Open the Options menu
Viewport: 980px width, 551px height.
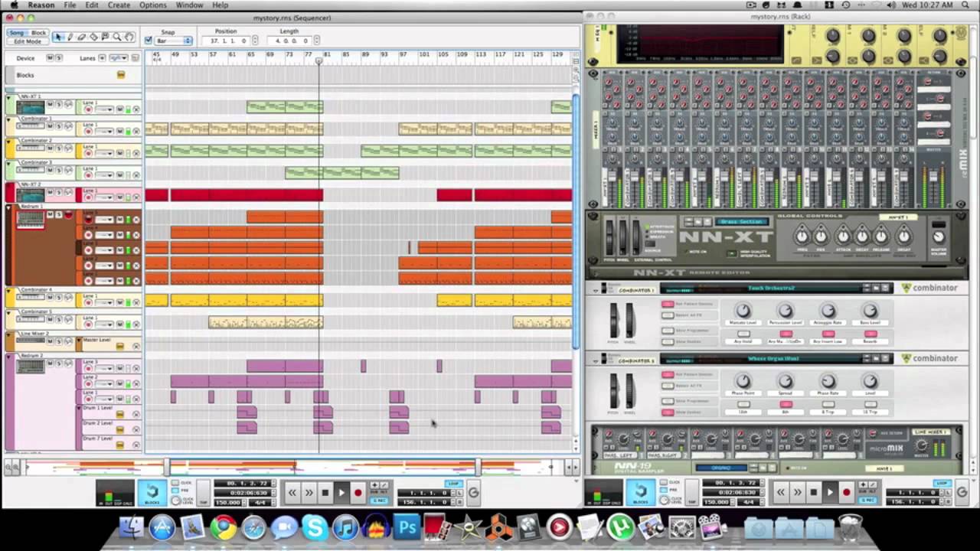click(x=153, y=5)
